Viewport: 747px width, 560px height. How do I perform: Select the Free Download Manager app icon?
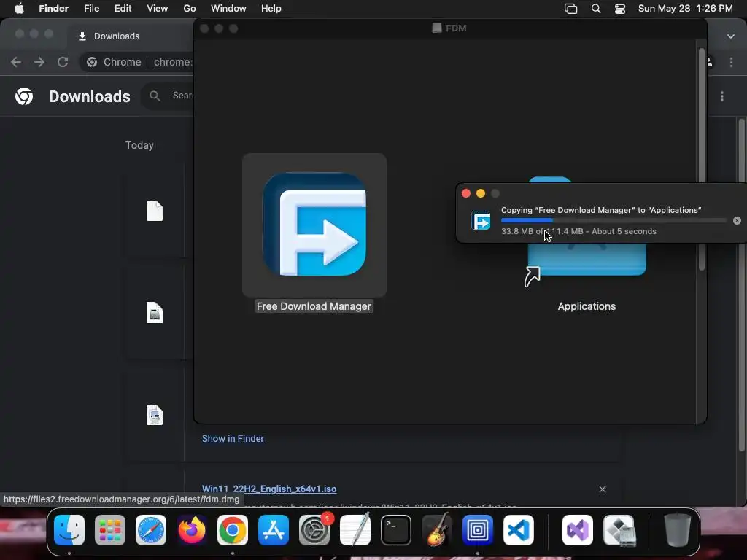(314, 225)
